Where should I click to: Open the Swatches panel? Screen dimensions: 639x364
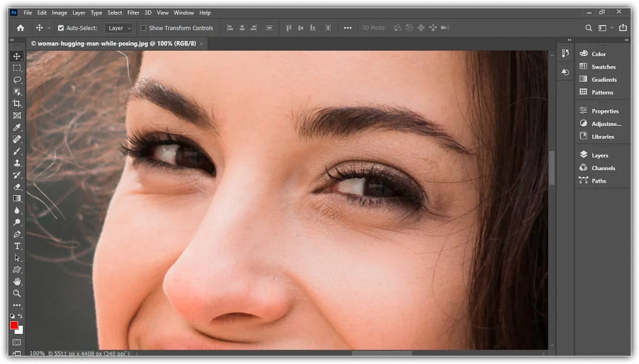click(603, 67)
